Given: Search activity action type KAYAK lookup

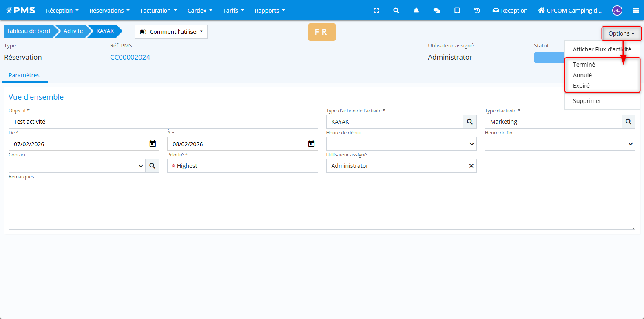Looking at the screenshot, I should coord(469,122).
